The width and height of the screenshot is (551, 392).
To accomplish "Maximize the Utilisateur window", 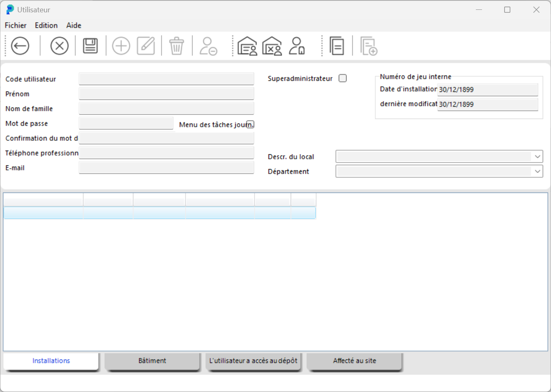I will coord(507,9).
